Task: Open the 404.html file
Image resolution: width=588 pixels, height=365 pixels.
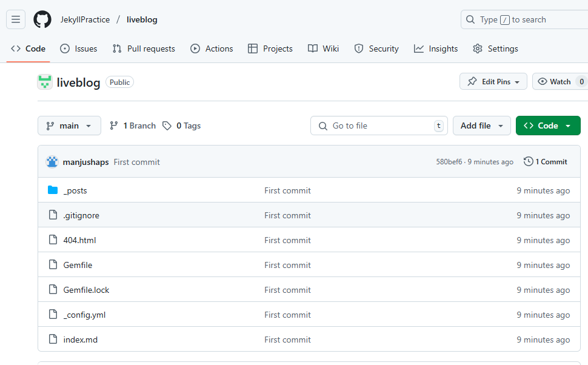Action: (x=79, y=240)
